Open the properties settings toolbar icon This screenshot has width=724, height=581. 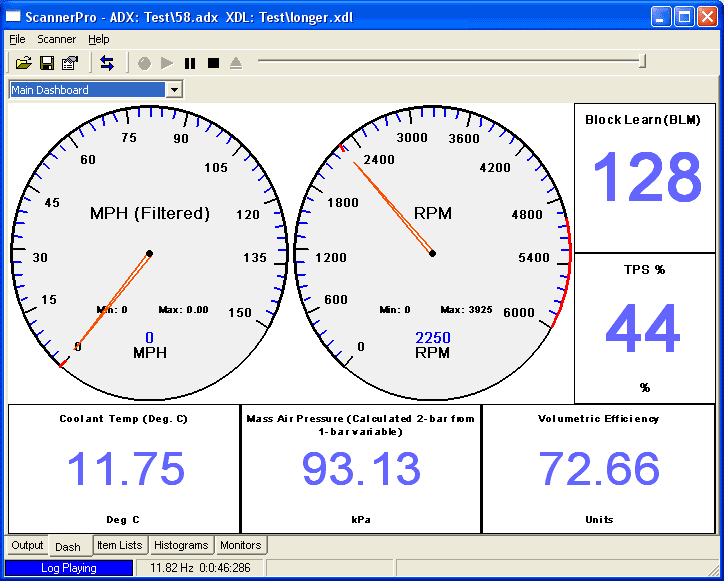click(x=70, y=63)
